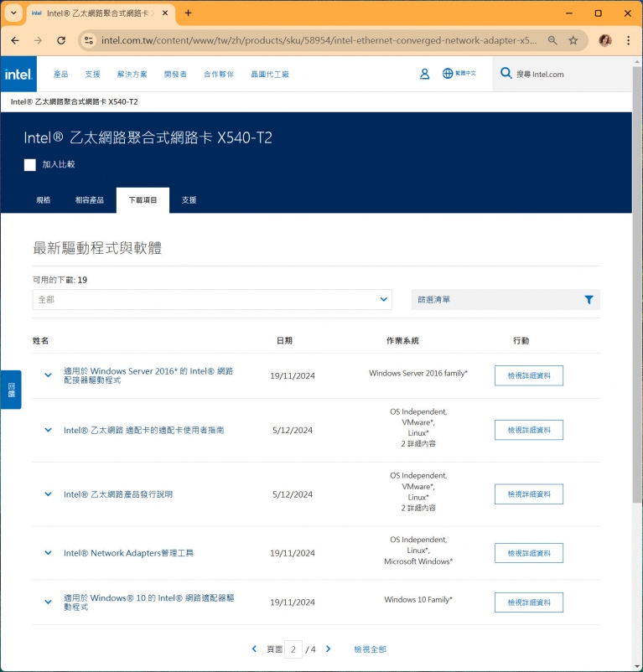643x672 pixels.
Task: Expand the Network Adapters管理工具 row
Action: [x=48, y=553]
